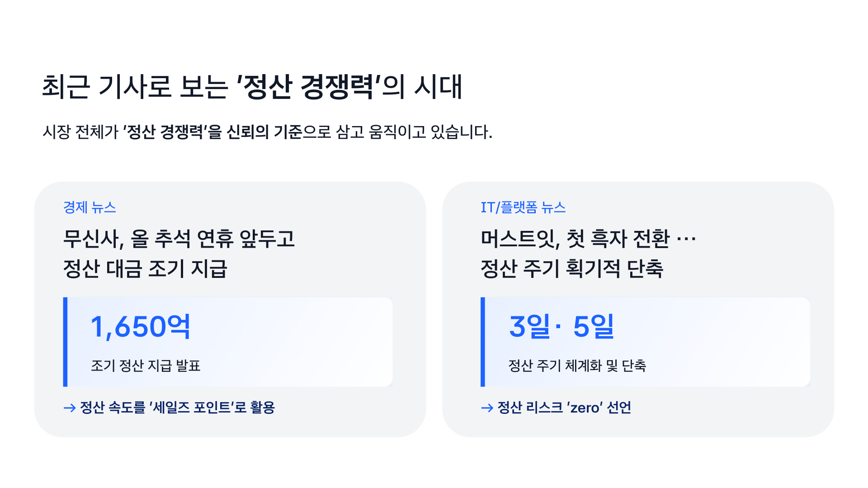This screenshot has width=868, height=488.
Task: Follow the '정산 속도를 세일즈 포인트로 활용' link
Action: [x=177, y=408]
